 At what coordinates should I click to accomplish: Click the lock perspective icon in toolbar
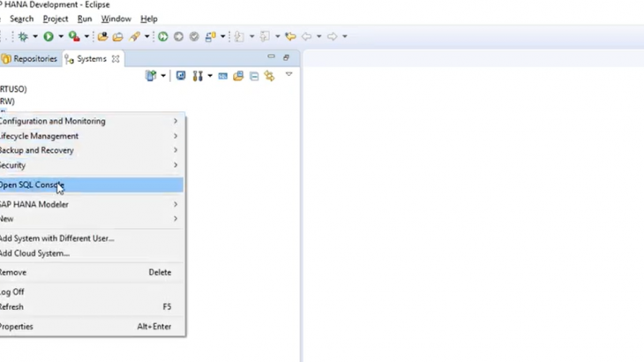[x=211, y=36]
